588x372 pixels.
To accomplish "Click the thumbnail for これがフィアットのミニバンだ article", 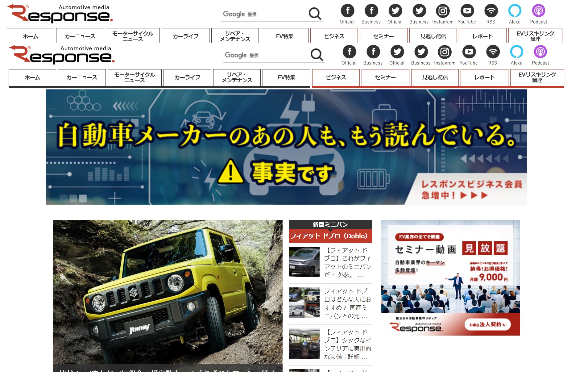I will [304, 262].
